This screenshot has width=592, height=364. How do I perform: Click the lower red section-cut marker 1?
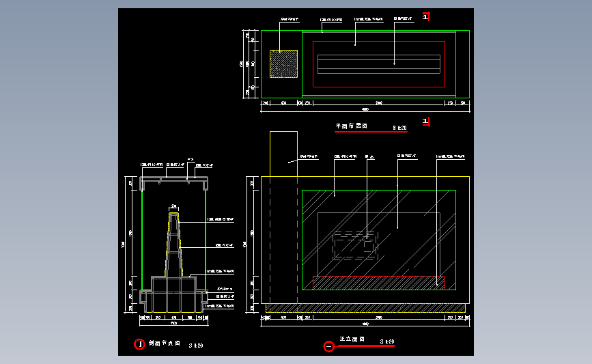(x=426, y=122)
